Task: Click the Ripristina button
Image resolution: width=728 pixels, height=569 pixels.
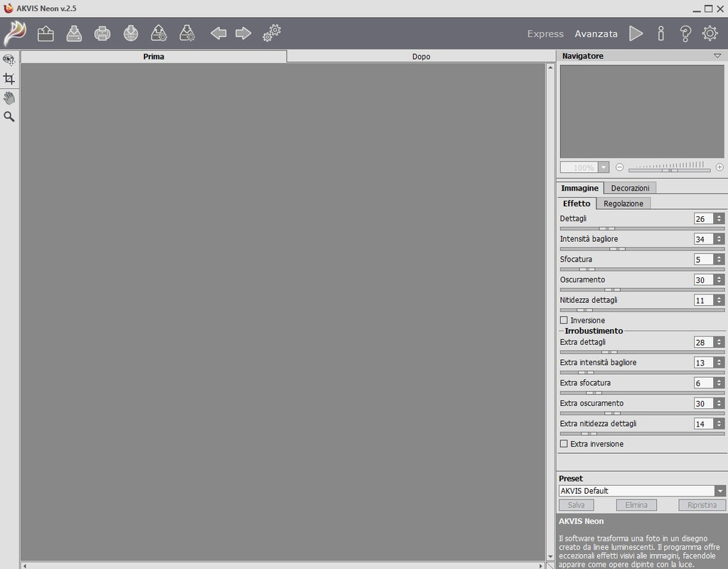Action: 702,505
